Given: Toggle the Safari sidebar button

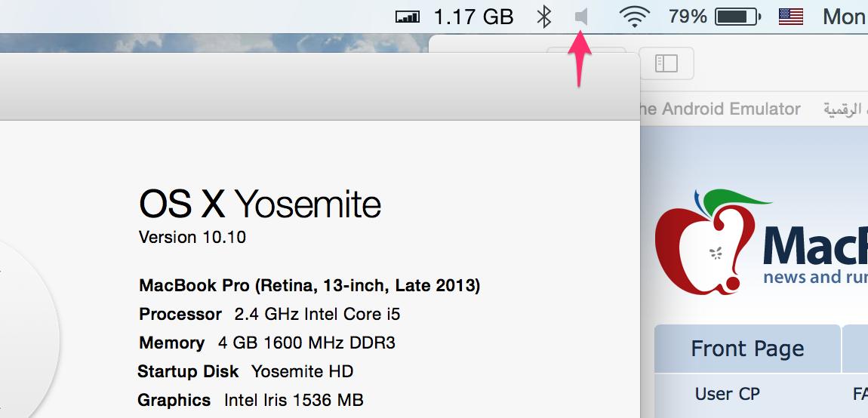Looking at the screenshot, I should (666, 64).
